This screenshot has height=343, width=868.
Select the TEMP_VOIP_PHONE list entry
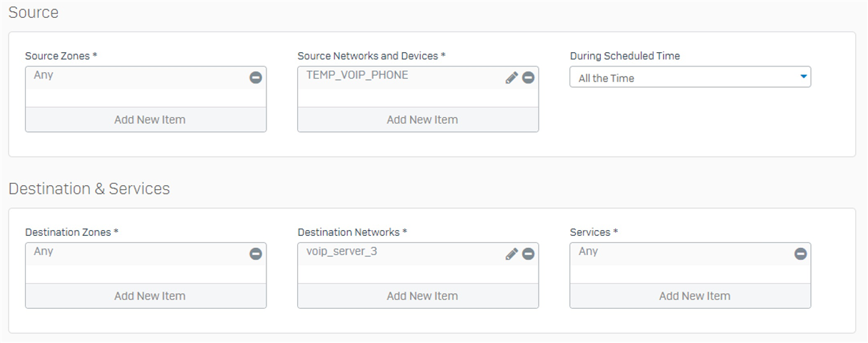tap(400, 78)
